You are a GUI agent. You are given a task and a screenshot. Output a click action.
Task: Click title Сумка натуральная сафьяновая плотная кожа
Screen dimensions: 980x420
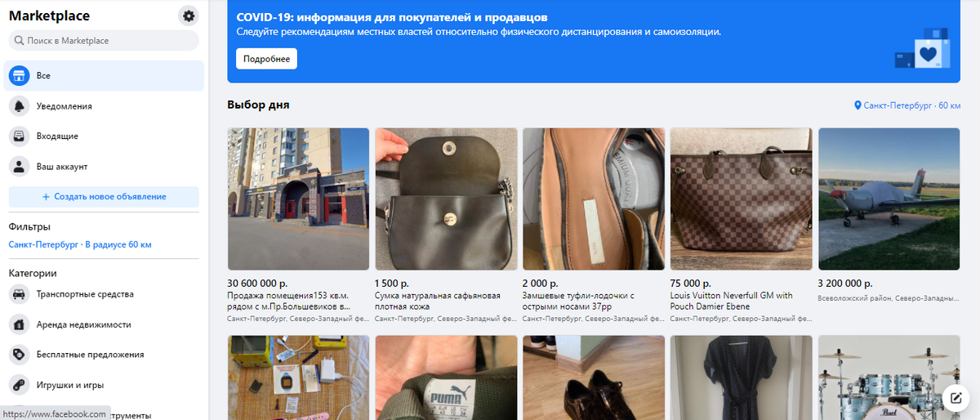pos(438,301)
